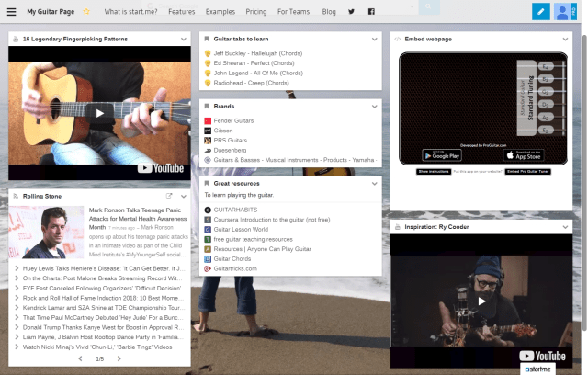The width and height of the screenshot is (588, 375).
Task: Open the hamburger menu
Action: [x=12, y=12]
